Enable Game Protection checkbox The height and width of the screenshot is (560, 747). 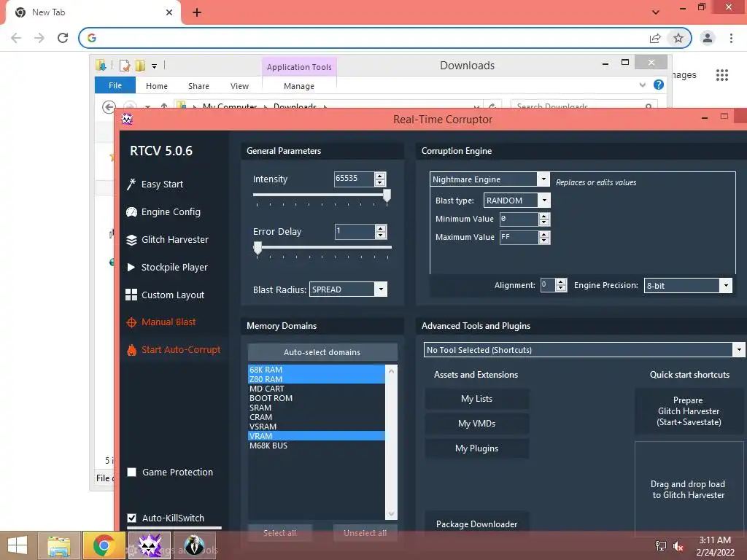click(132, 472)
